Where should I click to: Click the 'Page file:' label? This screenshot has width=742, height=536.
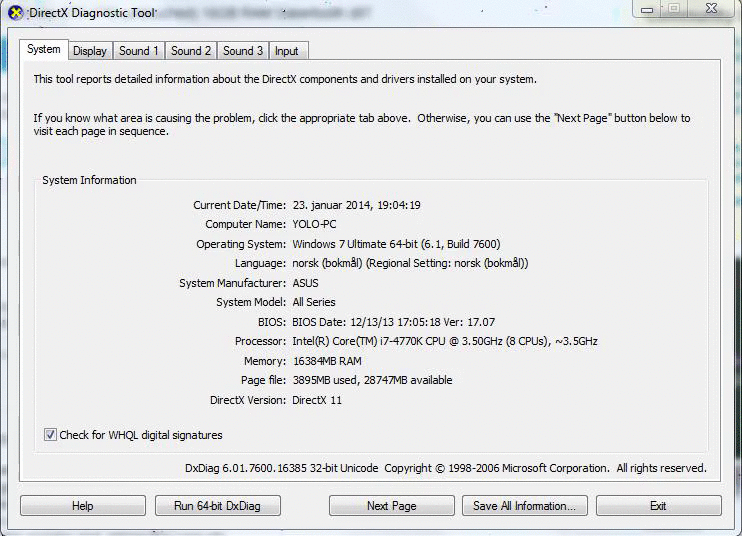click(x=263, y=380)
